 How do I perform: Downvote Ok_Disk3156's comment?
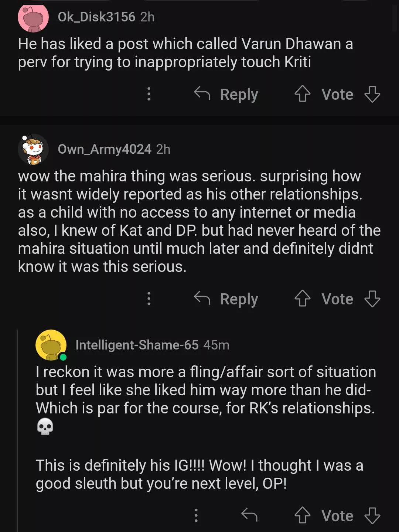click(372, 94)
